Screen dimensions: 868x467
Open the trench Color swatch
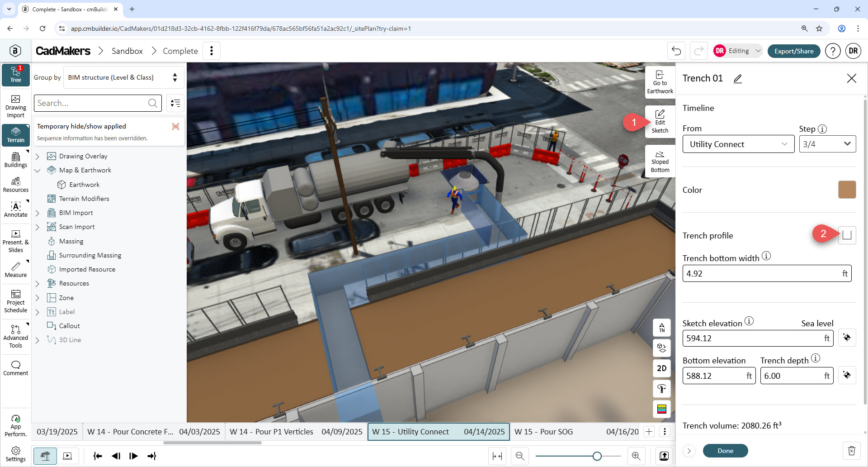(847, 190)
